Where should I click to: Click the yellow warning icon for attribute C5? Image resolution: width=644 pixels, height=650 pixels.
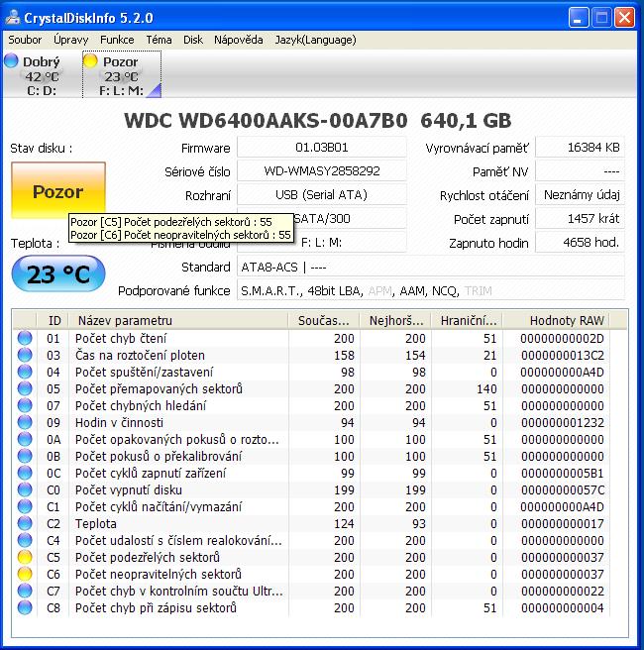25,557
